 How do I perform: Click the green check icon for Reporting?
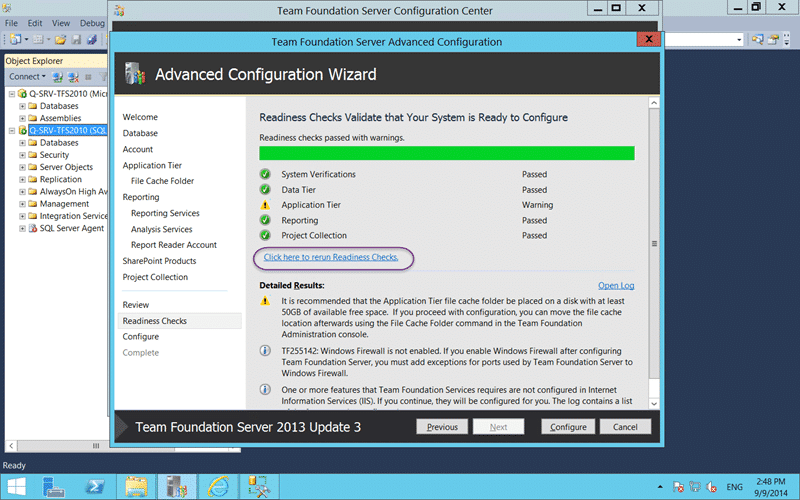point(265,220)
